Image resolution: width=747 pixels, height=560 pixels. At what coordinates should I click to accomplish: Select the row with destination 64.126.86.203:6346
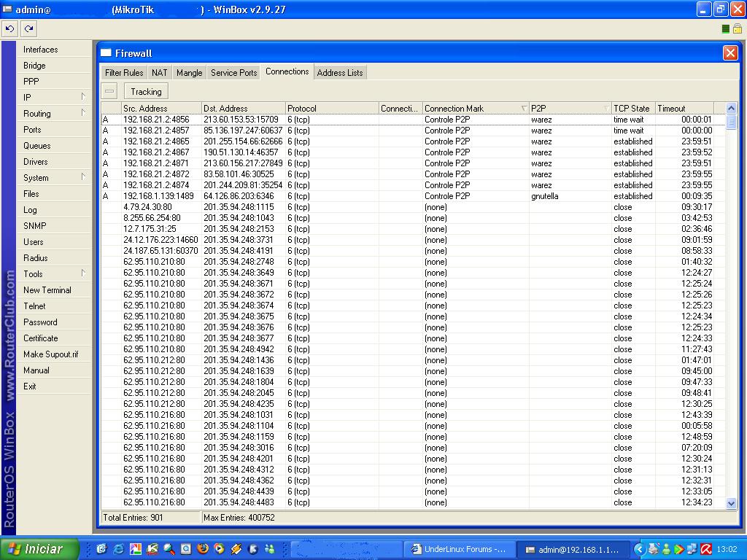click(x=414, y=196)
